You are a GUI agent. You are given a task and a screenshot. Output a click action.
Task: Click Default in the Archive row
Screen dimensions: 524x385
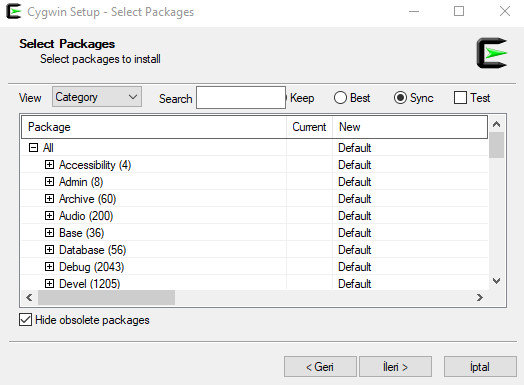click(355, 199)
